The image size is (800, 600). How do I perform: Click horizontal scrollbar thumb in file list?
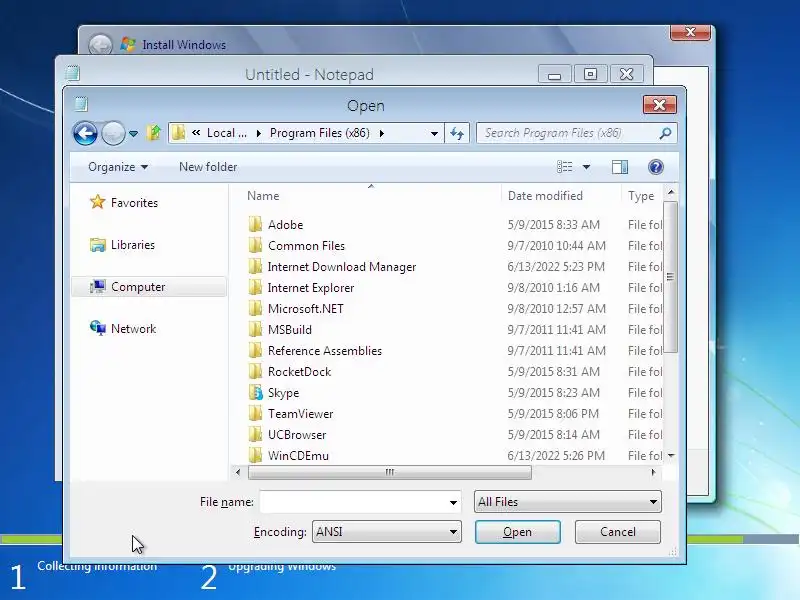(x=390, y=472)
